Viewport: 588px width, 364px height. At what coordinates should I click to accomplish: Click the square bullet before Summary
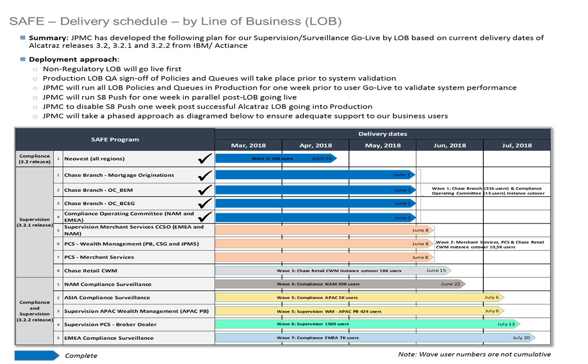(23, 38)
